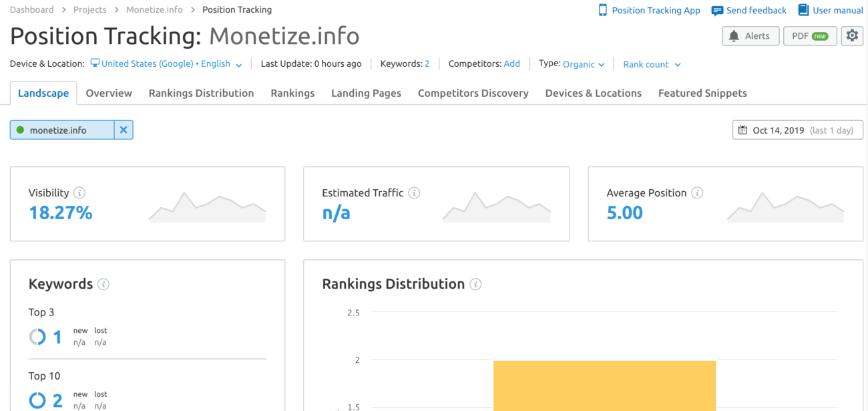The height and width of the screenshot is (411, 868).
Task: Switch to the Competitors Discovery tab
Action: pyautogui.click(x=473, y=93)
